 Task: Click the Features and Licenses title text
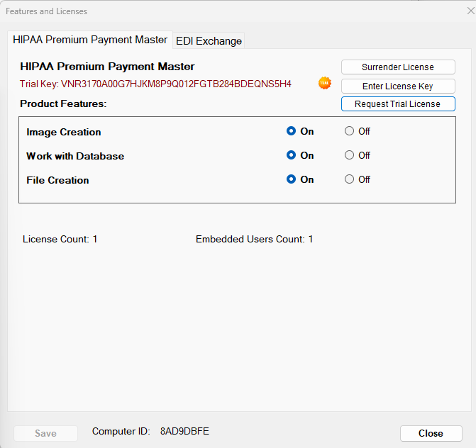46,11
